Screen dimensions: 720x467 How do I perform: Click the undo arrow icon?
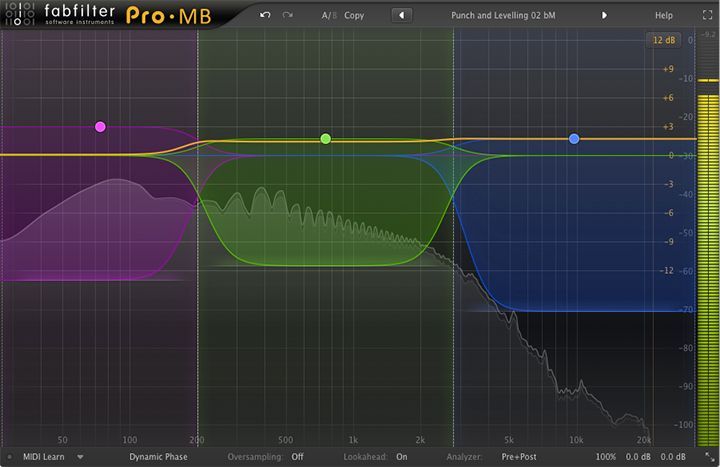pyautogui.click(x=265, y=15)
